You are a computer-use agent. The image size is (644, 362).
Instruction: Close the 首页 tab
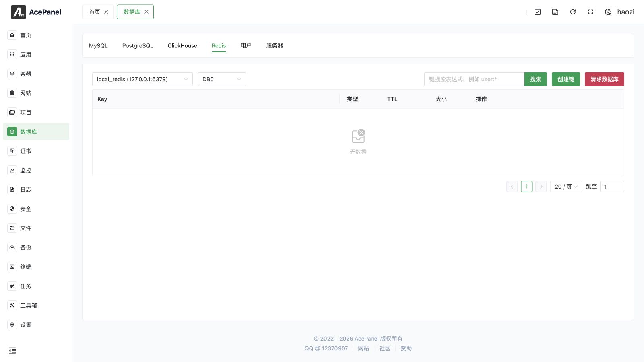tap(106, 12)
